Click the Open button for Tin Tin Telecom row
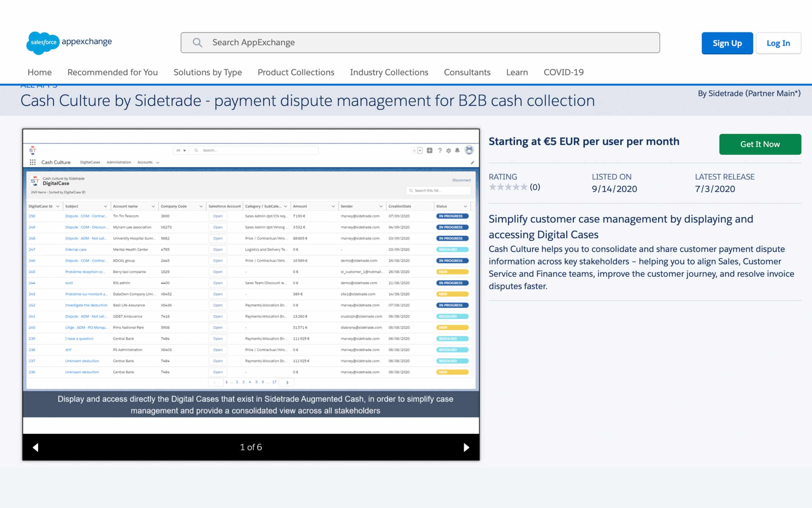 218,216
